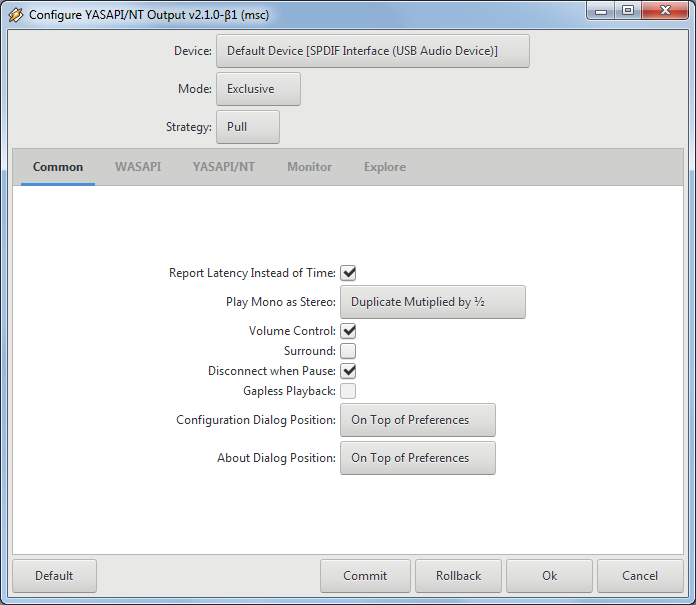Confirm settings with the Ok button

(550, 576)
